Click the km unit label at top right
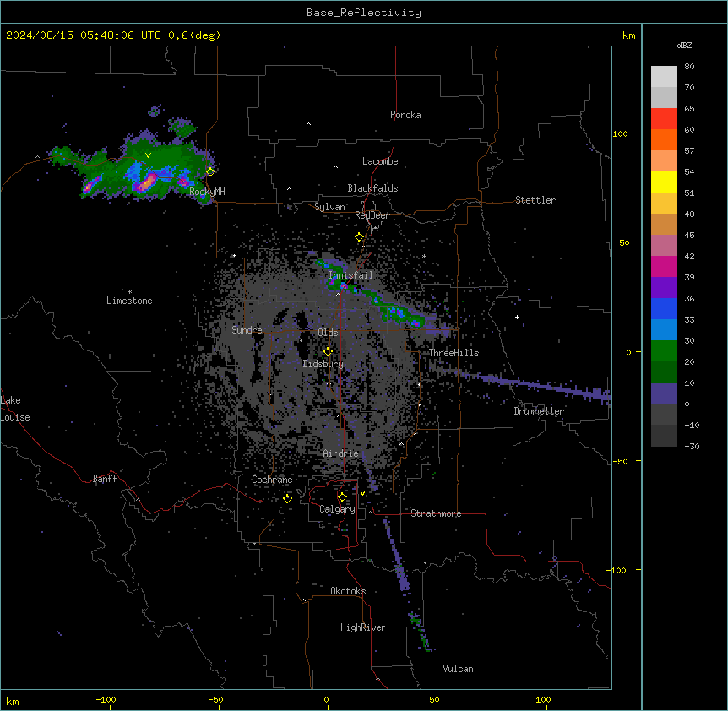Image resolution: width=728 pixels, height=711 pixels. click(628, 35)
